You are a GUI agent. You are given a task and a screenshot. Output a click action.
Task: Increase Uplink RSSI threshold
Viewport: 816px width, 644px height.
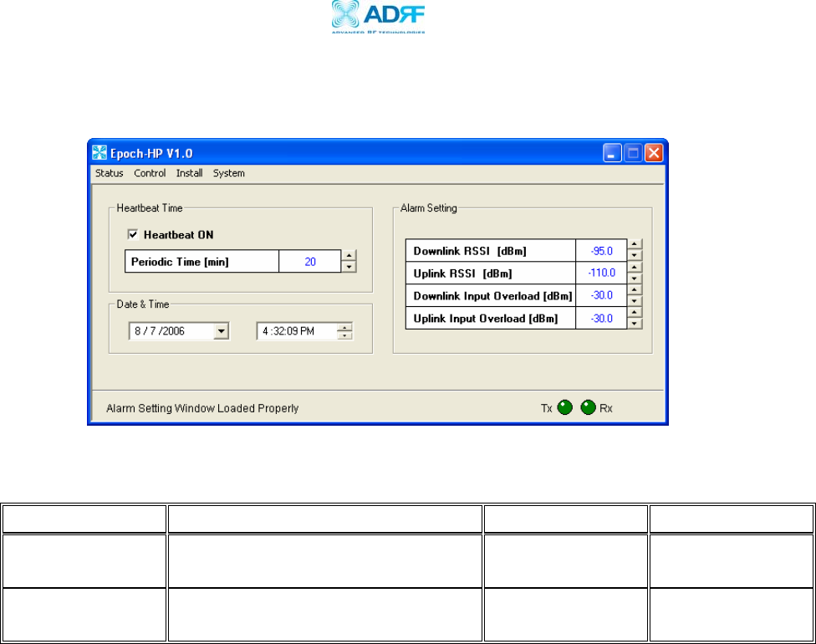point(635,267)
